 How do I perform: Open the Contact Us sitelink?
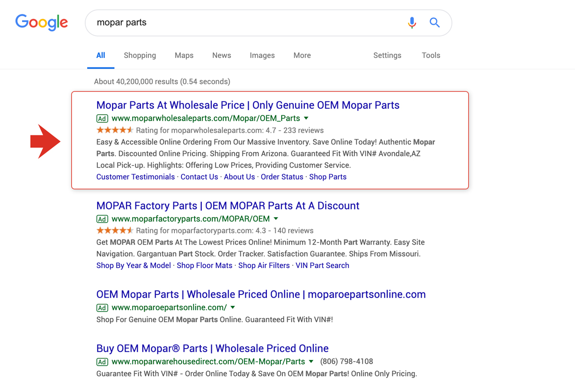[199, 177]
